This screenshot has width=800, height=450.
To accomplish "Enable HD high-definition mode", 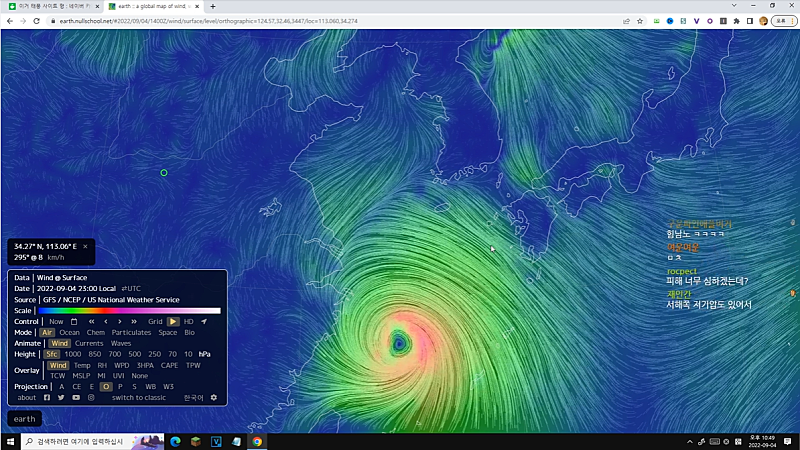I will pyautogui.click(x=188, y=321).
